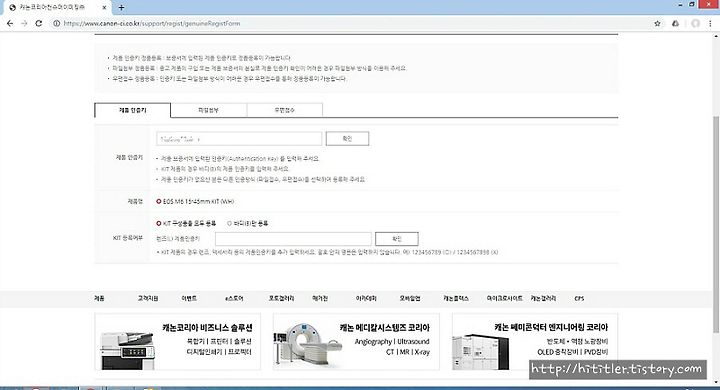Reload the page with the refresh icon
The width and height of the screenshot is (720, 390).
coord(39,23)
